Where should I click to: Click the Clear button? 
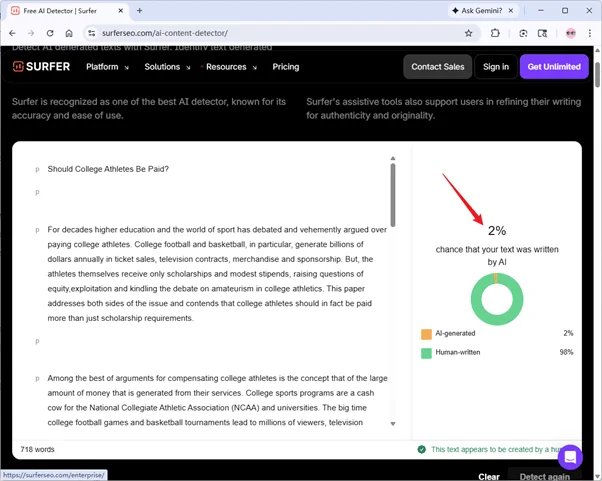(489, 476)
